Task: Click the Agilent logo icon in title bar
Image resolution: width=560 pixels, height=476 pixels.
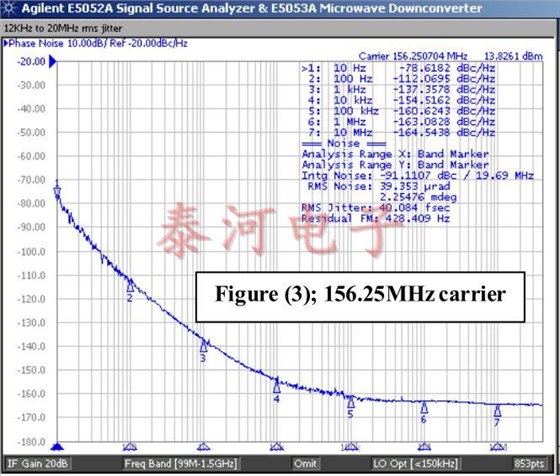Action: [9, 9]
